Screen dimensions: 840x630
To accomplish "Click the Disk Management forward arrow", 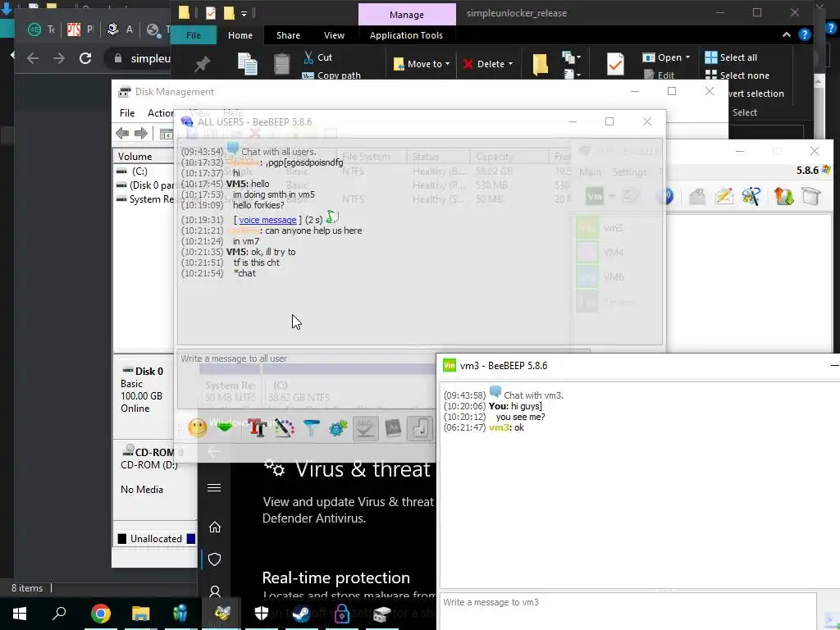I will [141, 134].
